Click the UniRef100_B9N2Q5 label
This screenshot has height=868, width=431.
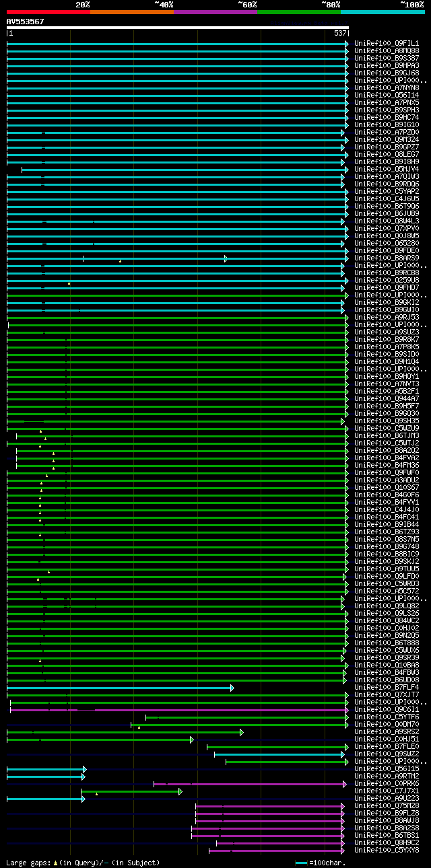point(387,635)
